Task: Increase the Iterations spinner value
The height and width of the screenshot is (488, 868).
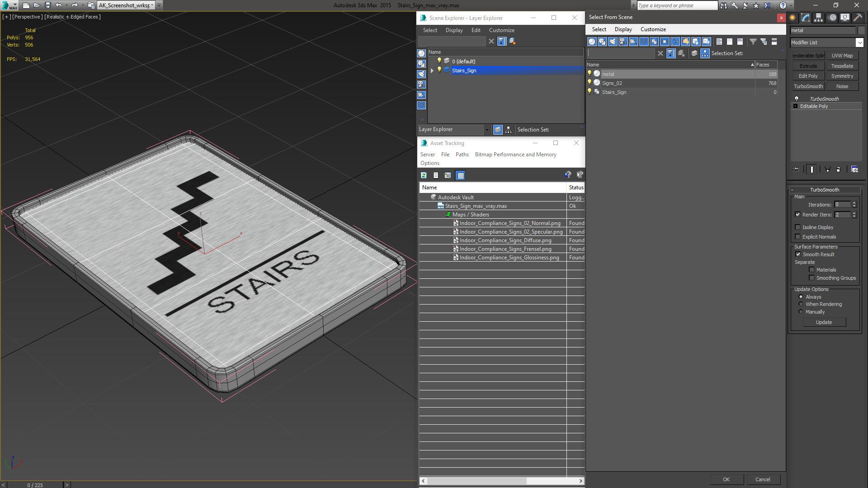Action: click(854, 203)
